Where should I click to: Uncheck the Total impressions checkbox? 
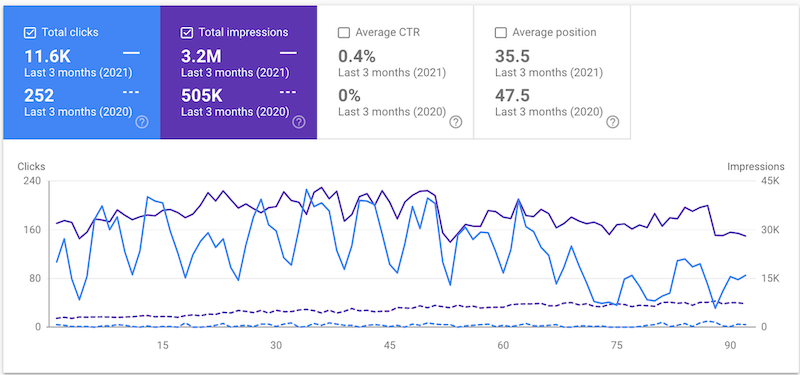(x=187, y=33)
